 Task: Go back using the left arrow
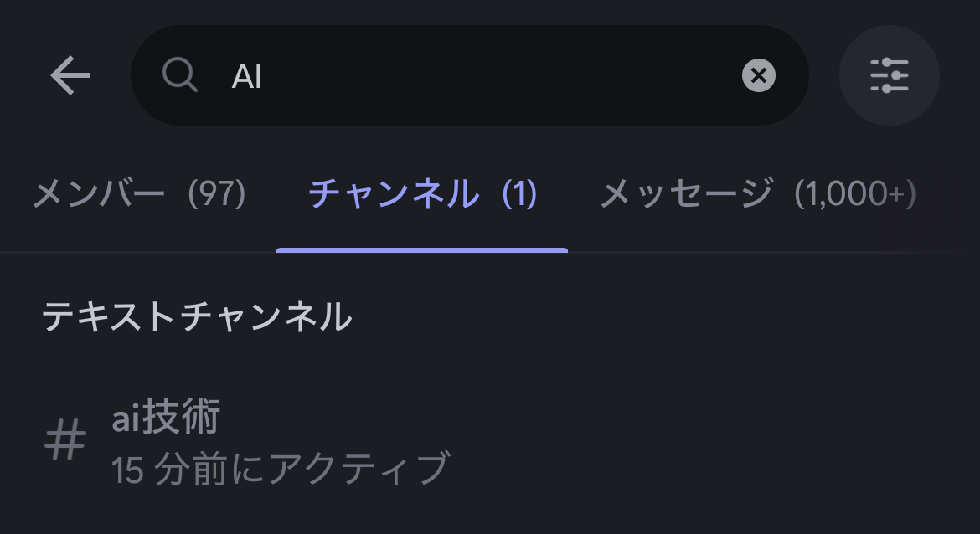click(x=70, y=76)
